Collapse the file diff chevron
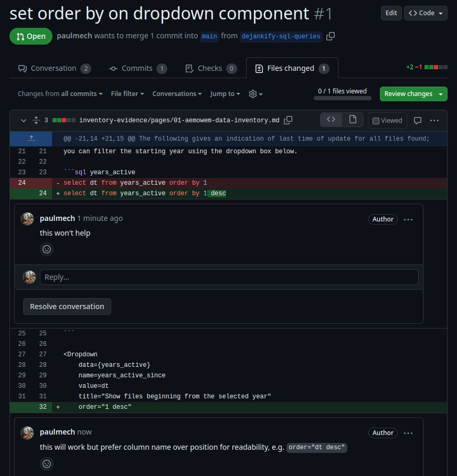 pos(24,121)
